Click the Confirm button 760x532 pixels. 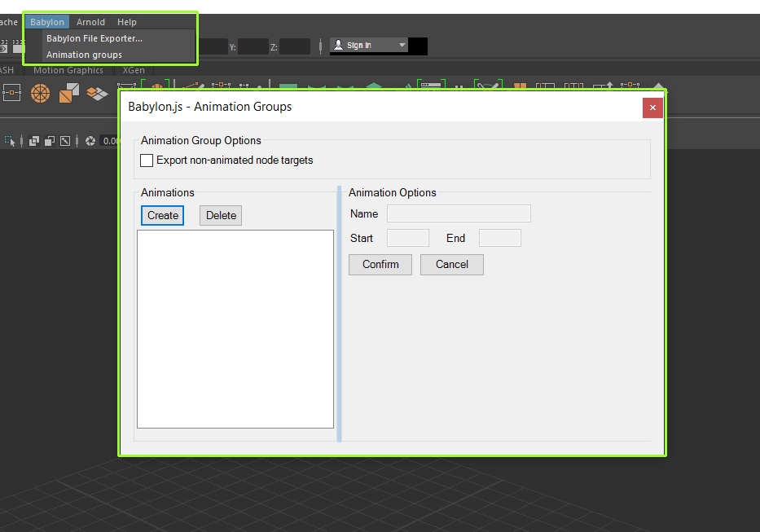380,264
